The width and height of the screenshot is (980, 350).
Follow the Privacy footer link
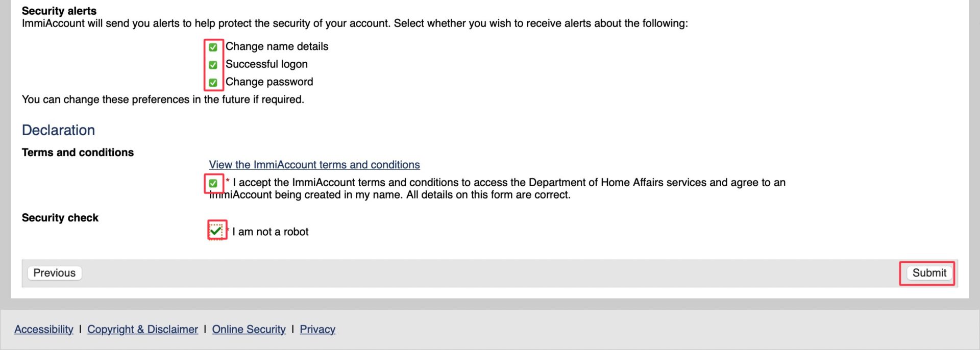(x=317, y=330)
